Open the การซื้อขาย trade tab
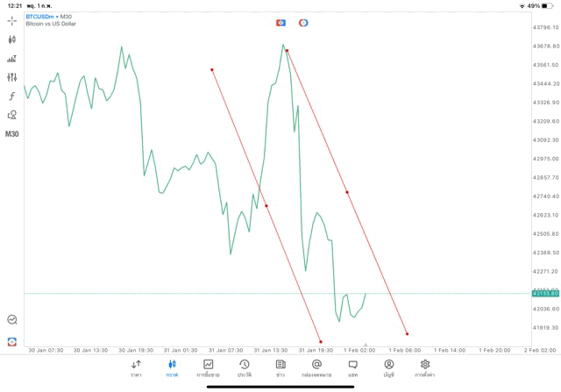This screenshot has height=392, width=561. click(x=208, y=368)
